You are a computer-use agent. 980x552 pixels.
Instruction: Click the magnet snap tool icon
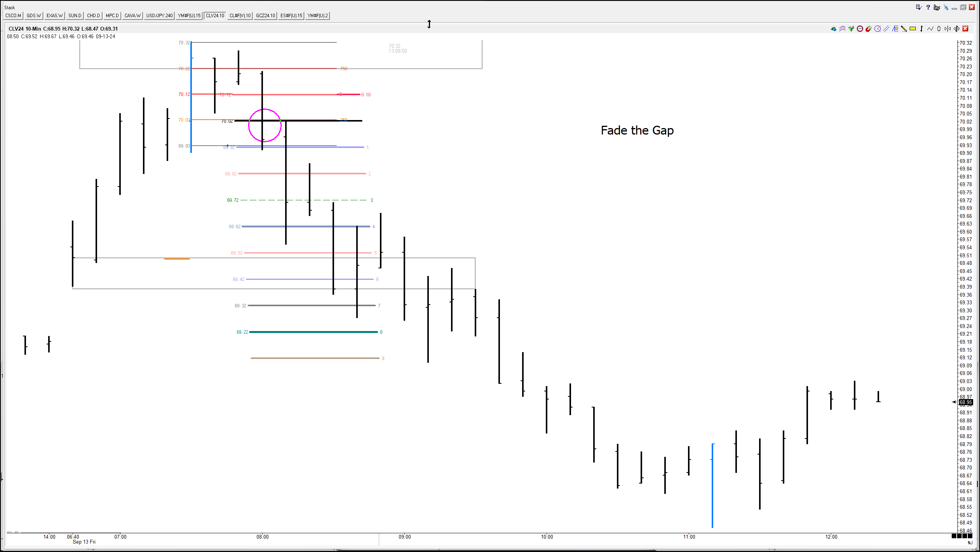(x=869, y=29)
